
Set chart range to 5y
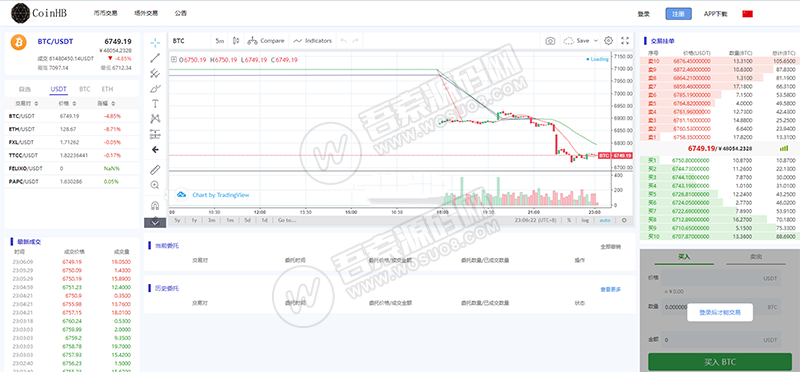(x=177, y=220)
